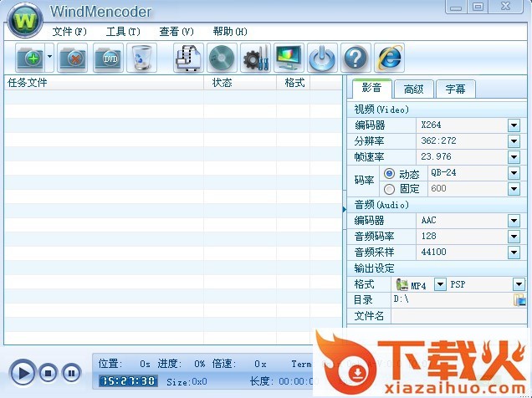Expand the audio 编码器 AAC dropdown
This screenshot has width=532, height=398.
tap(514, 221)
